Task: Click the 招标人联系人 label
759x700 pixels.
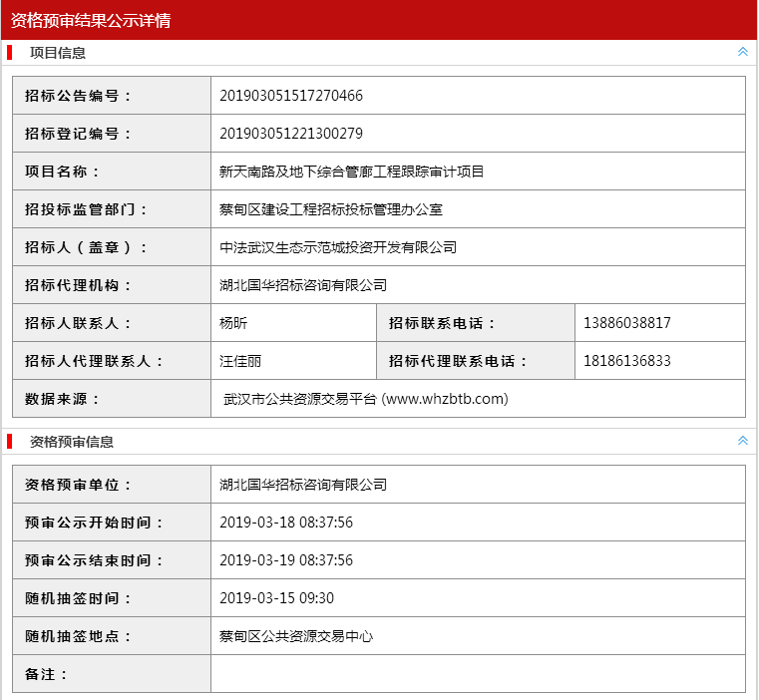Action: point(78,323)
